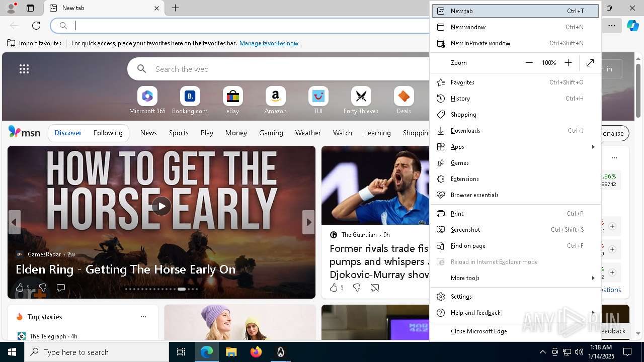Screen dimensions: 644x362
Task: Open Shopping from the menu
Action: pos(516,115)
